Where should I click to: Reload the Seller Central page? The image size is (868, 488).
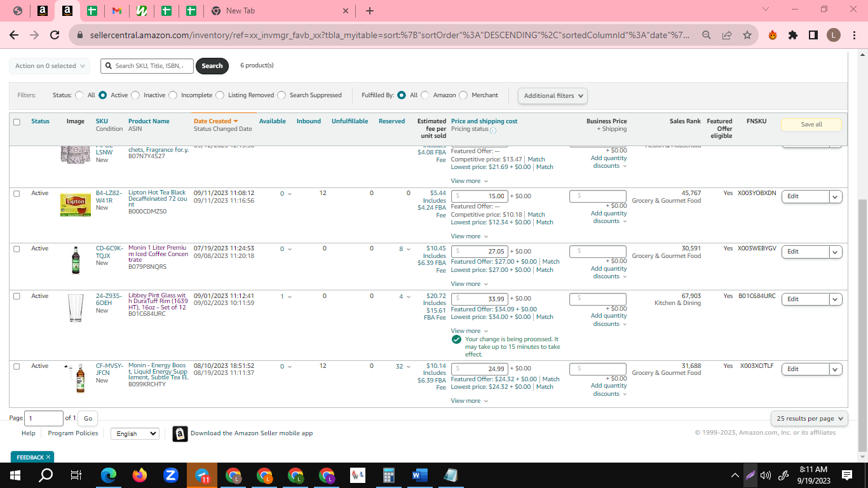(x=55, y=35)
